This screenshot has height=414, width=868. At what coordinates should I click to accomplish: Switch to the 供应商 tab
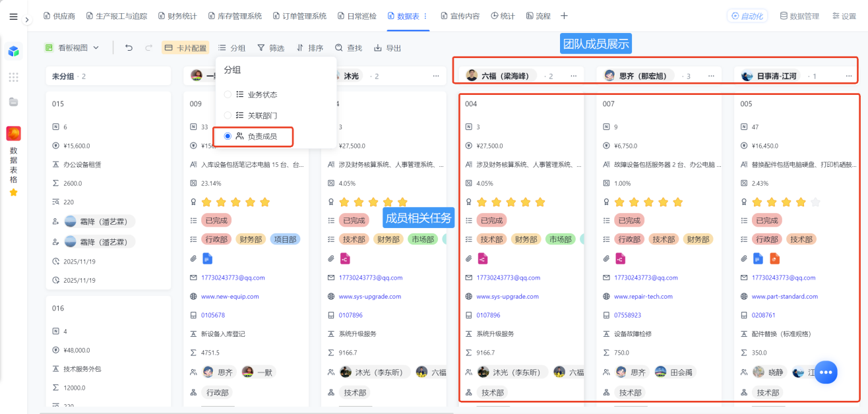(59, 16)
